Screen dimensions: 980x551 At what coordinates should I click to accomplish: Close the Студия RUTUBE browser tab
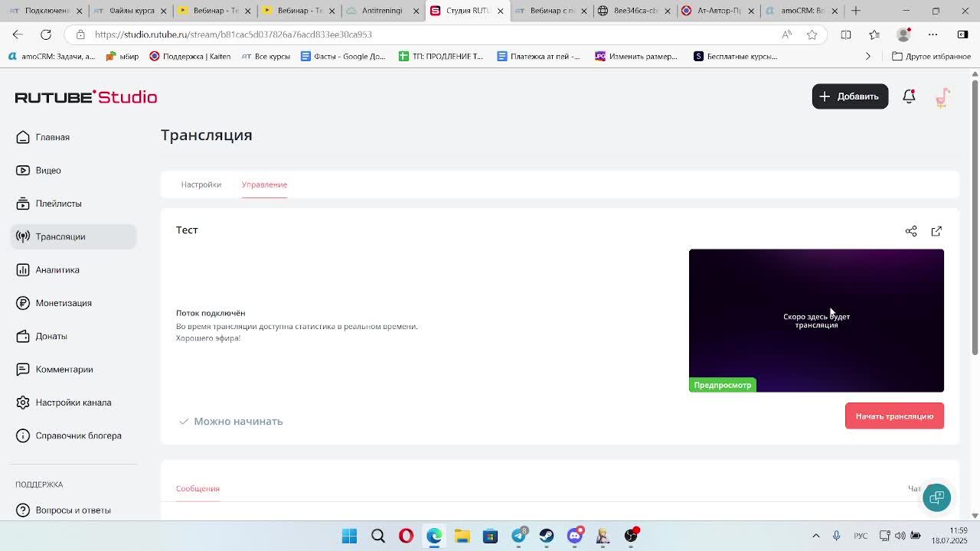(x=501, y=11)
